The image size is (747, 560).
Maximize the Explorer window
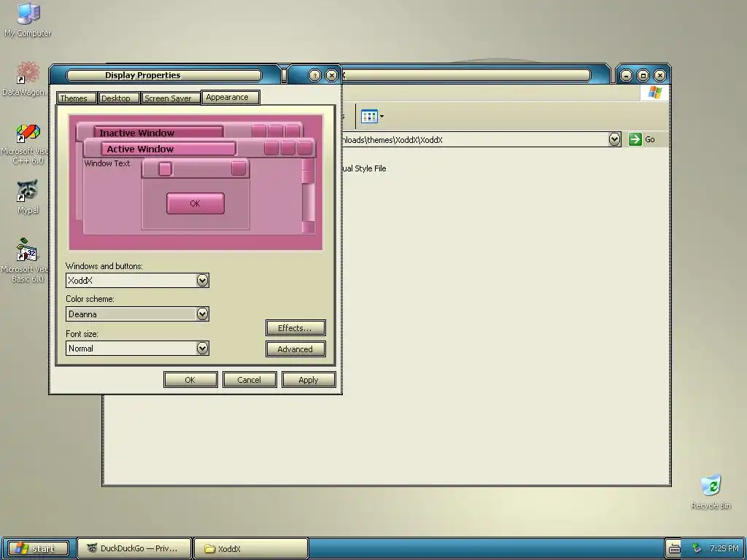pyautogui.click(x=643, y=75)
